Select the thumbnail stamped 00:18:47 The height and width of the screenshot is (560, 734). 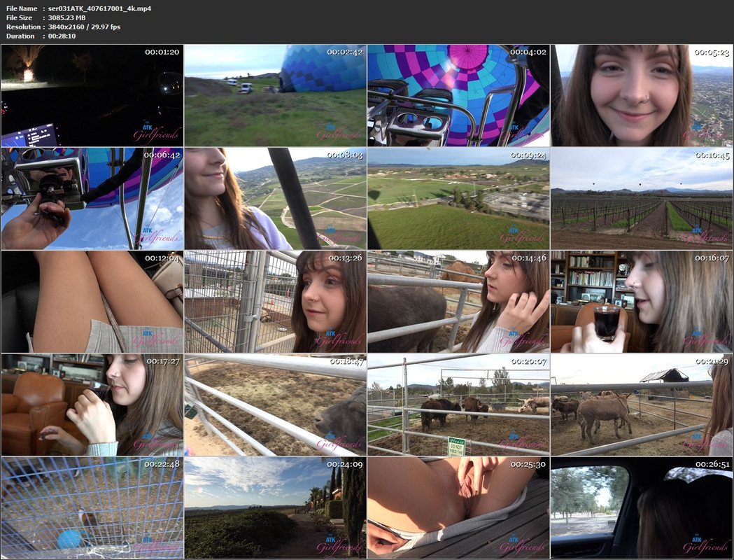coord(275,405)
